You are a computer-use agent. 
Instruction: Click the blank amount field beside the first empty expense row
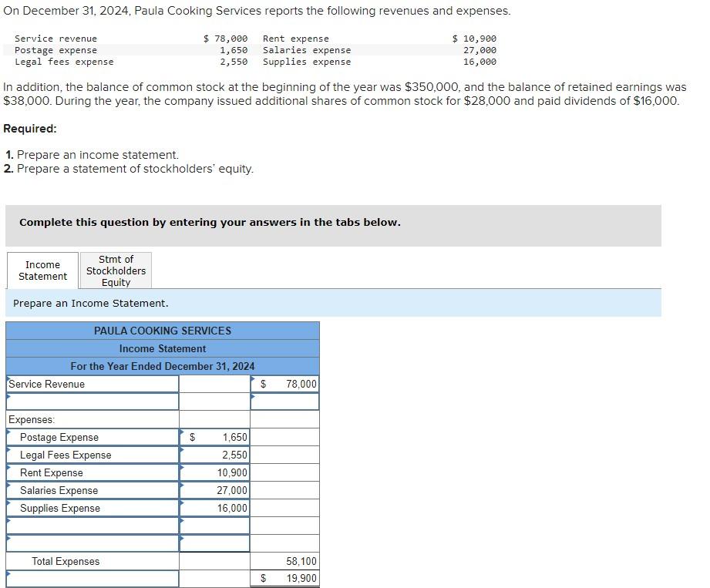[214, 526]
